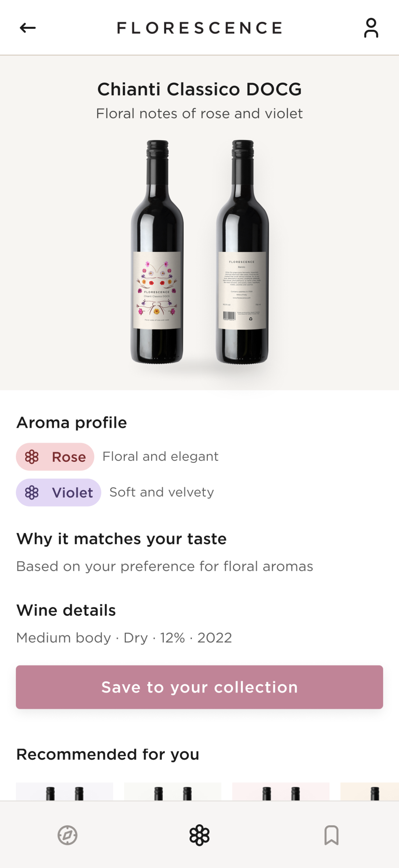The image size is (399, 868).
Task: Click the flower icon in Rose chip
Action: (32, 457)
